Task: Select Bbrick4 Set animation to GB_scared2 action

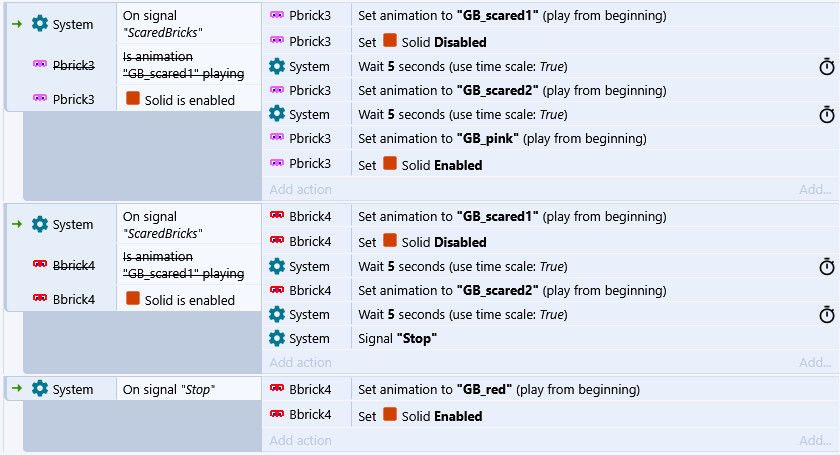Action: [497, 290]
